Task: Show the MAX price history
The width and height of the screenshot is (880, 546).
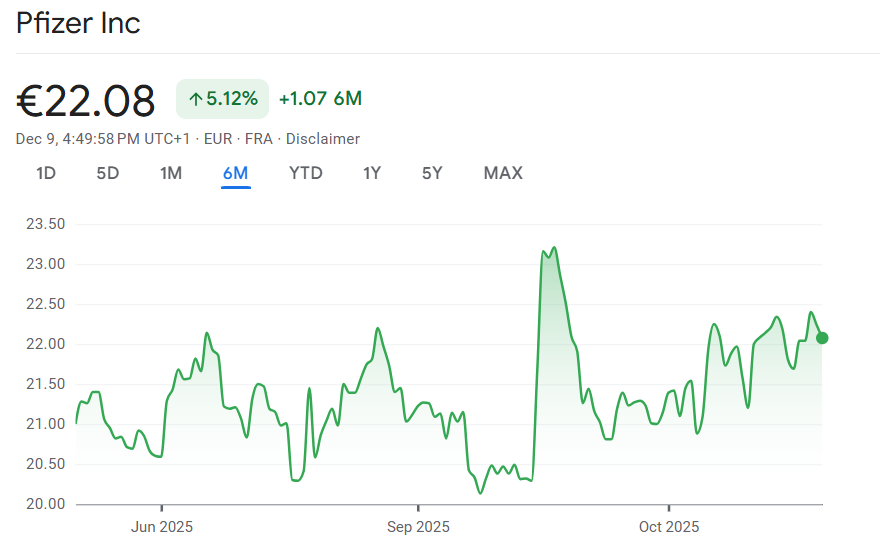Action: [503, 173]
